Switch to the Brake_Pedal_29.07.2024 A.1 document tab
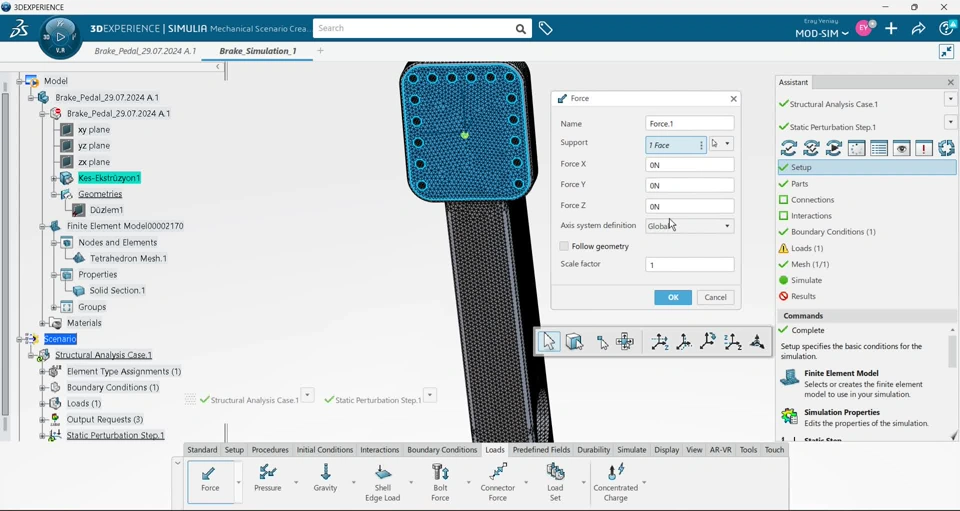Screen dimensions: 960x511 click(145, 51)
